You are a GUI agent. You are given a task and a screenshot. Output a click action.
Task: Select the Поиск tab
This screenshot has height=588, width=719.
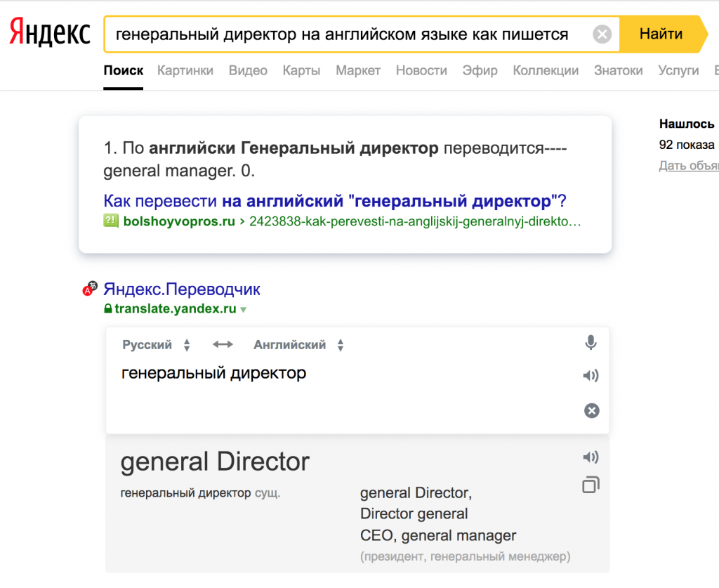tap(124, 70)
